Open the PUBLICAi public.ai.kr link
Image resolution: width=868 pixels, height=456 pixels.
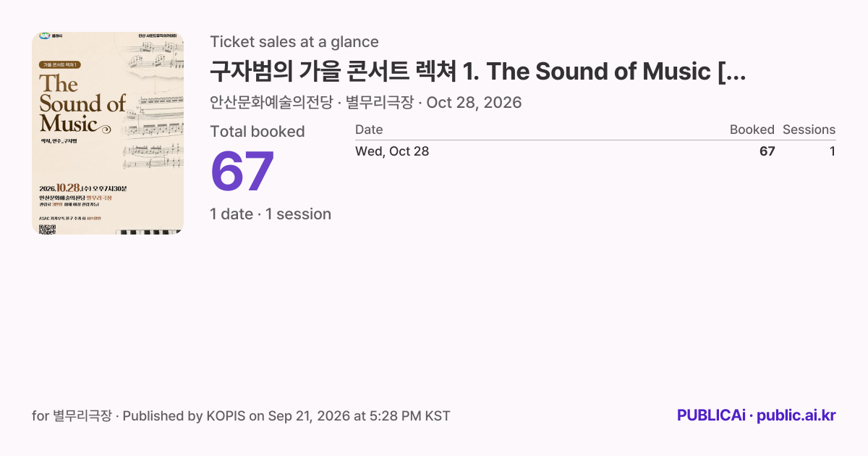(757, 415)
